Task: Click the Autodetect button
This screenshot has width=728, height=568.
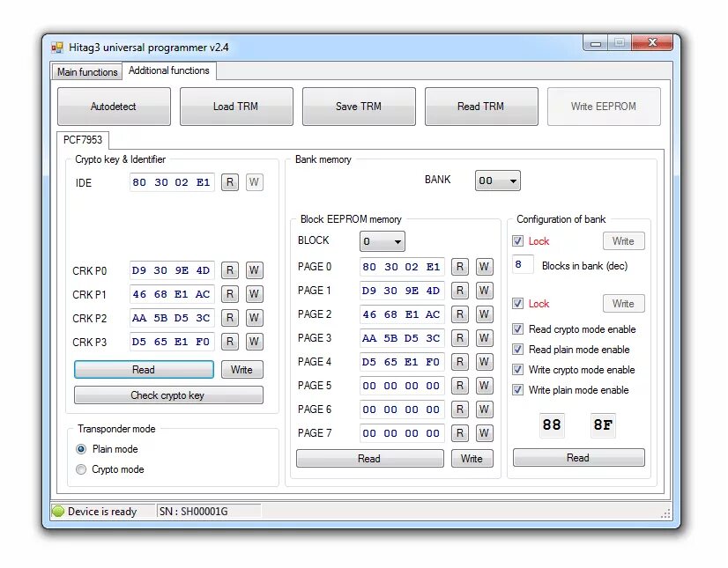Action: [x=114, y=107]
